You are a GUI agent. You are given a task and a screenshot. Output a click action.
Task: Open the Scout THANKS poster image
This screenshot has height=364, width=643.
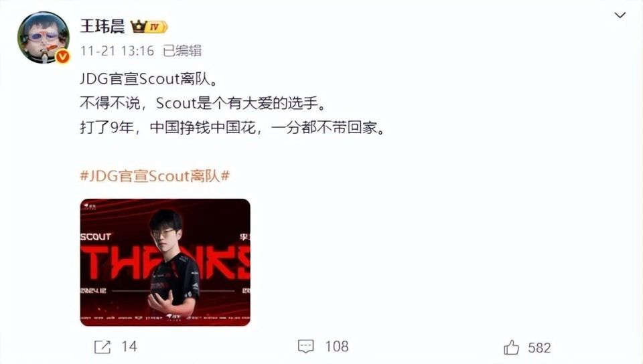pyautogui.click(x=165, y=262)
